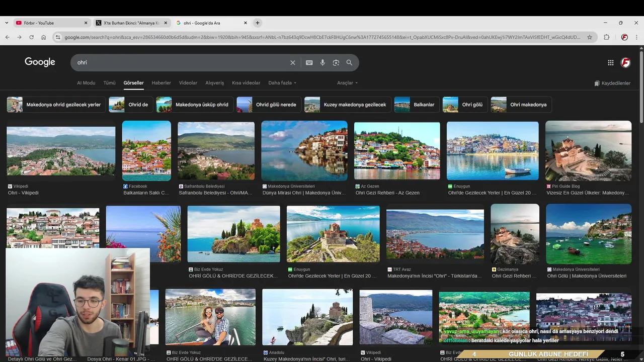
Task: Select chip Kuzey makedonya gezilecek
Action: (x=348, y=105)
